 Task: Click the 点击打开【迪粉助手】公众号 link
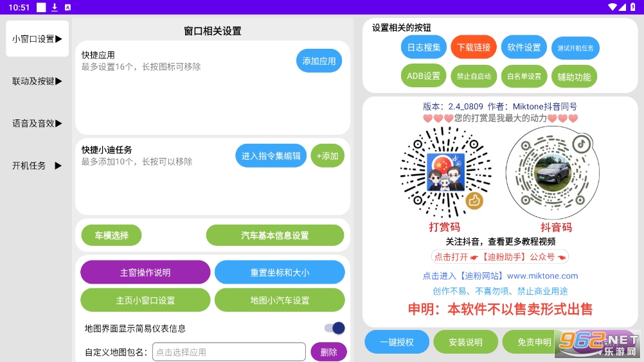500,257
